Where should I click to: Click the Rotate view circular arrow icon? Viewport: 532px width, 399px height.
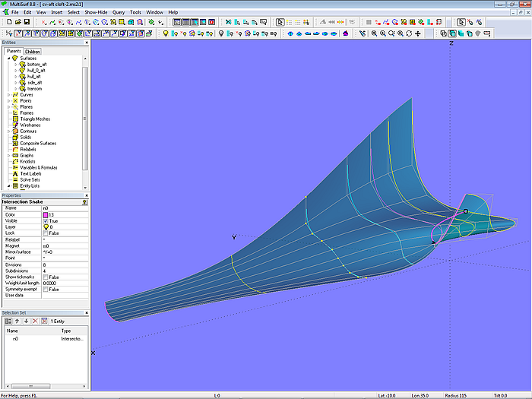(x=409, y=33)
